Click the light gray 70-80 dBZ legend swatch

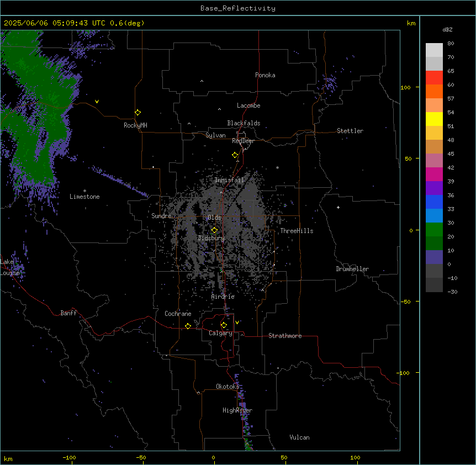pyautogui.click(x=434, y=50)
